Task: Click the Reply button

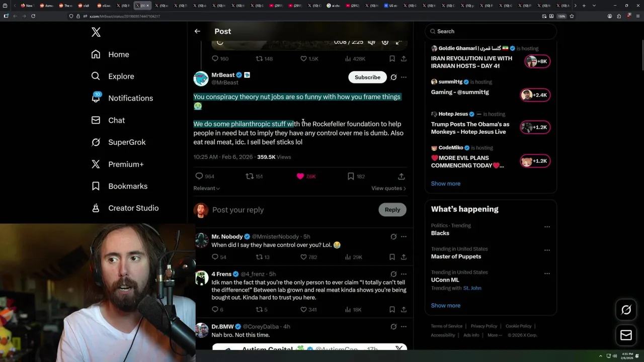Action: [x=392, y=210]
